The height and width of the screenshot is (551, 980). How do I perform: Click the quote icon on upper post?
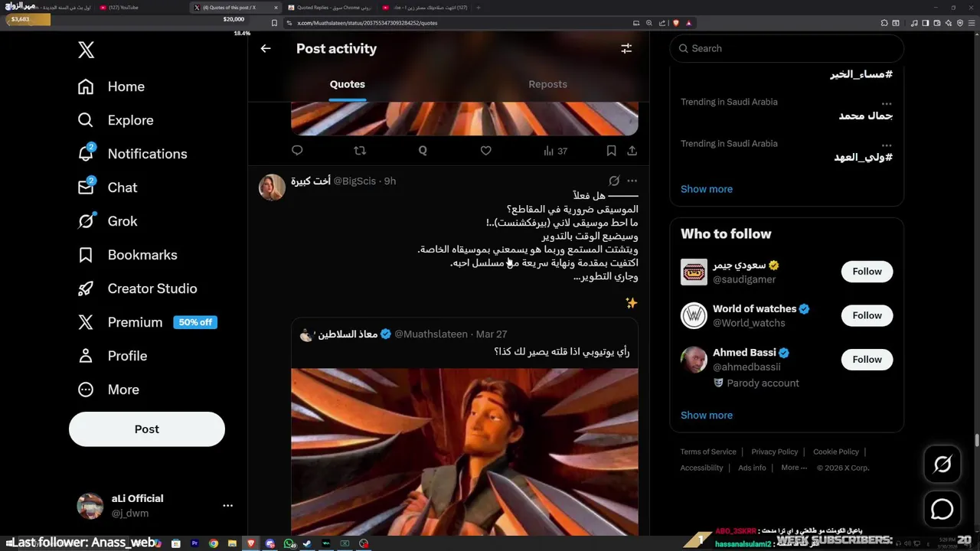(x=423, y=151)
